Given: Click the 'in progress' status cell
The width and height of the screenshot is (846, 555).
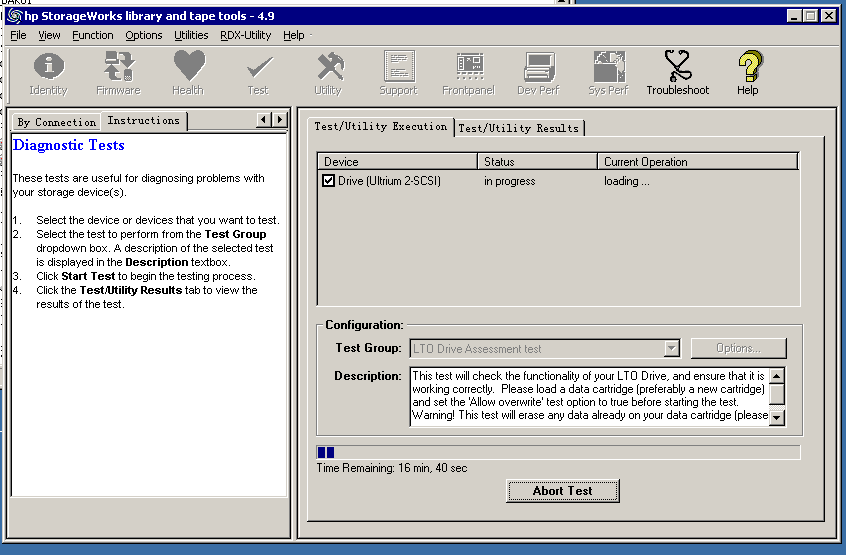Looking at the screenshot, I should tap(509, 181).
